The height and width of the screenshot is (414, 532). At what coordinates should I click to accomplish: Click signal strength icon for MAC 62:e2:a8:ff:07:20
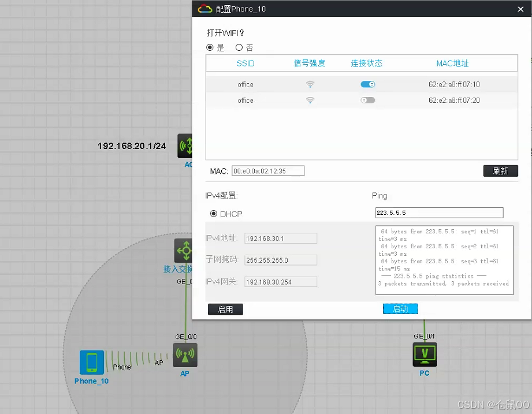[x=310, y=100]
